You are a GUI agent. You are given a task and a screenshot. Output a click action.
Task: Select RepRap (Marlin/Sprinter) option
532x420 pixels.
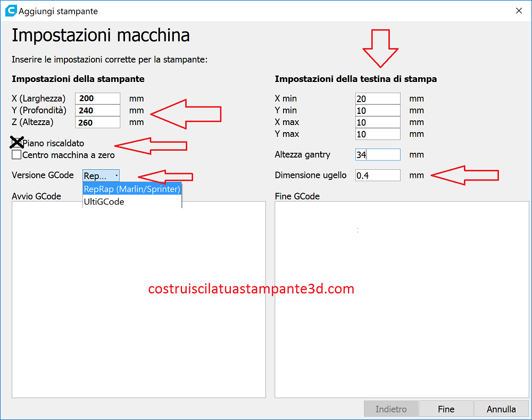point(132,189)
